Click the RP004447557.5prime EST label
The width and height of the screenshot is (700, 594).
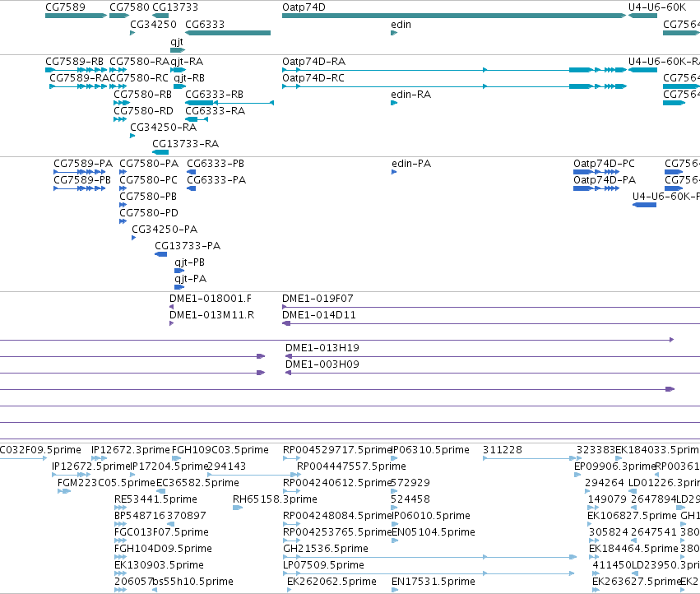[x=351, y=466]
